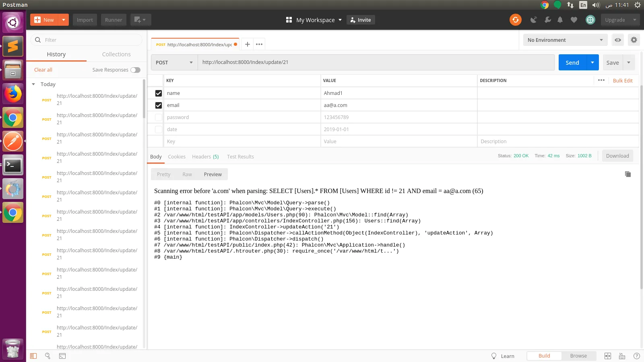
Task: Enable the password parameter checkbox
Action: tap(159, 117)
